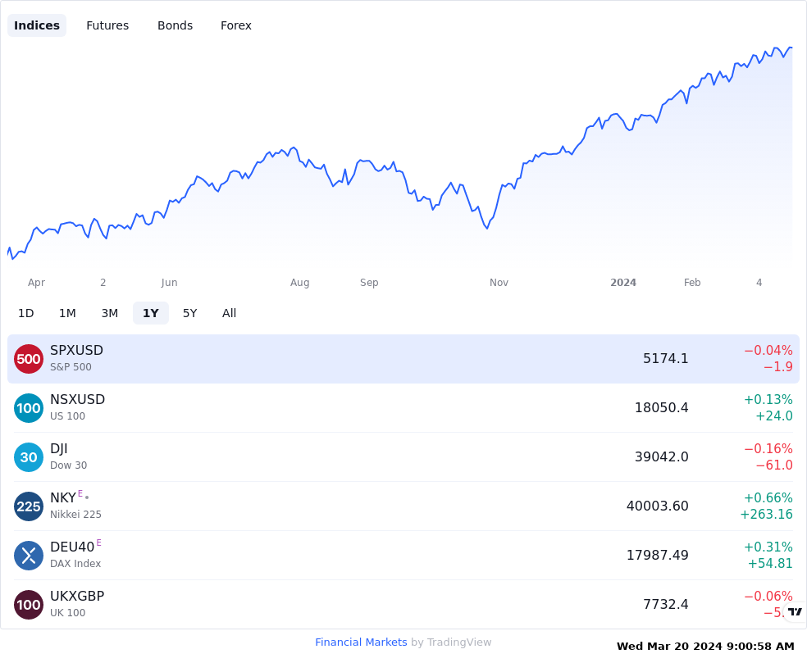
Task: Select the NKY symbol name
Action: point(63,497)
